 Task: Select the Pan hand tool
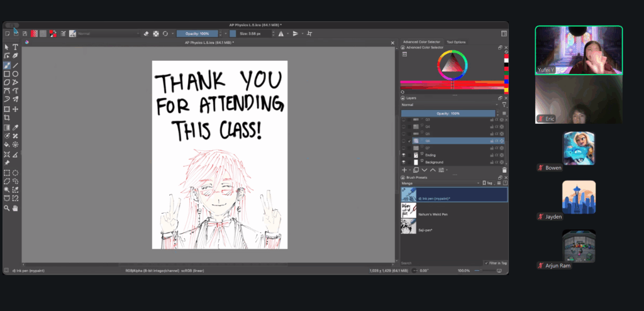click(15, 208)
